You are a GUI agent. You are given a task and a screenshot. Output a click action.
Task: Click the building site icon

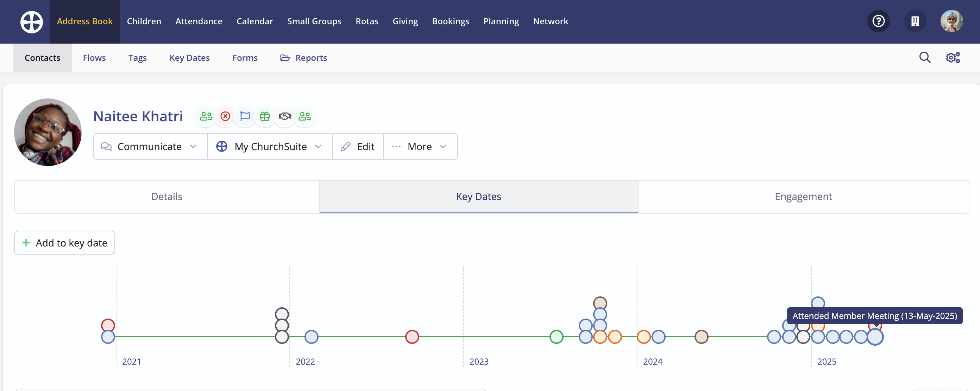coord(915,21)
